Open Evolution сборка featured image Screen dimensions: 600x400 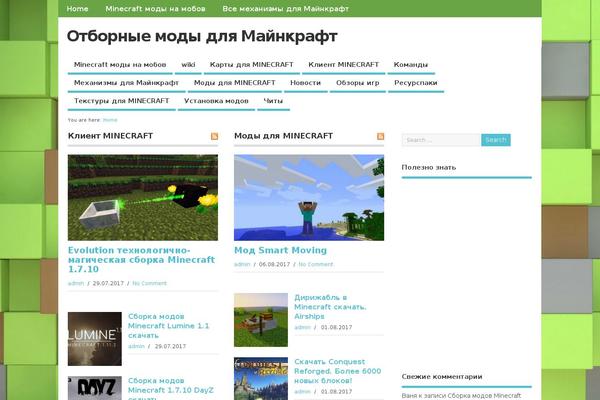[x=143, y=198]
